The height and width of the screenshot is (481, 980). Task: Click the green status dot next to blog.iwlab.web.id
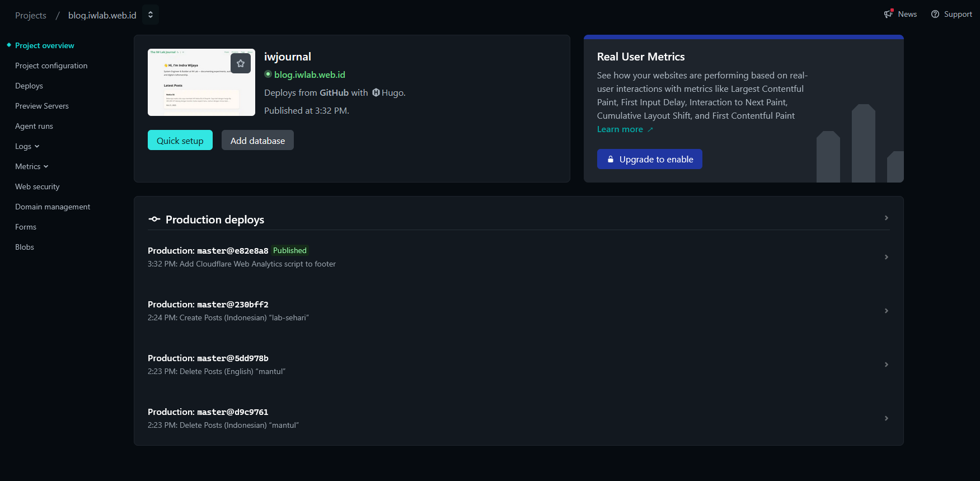point(268,74)
